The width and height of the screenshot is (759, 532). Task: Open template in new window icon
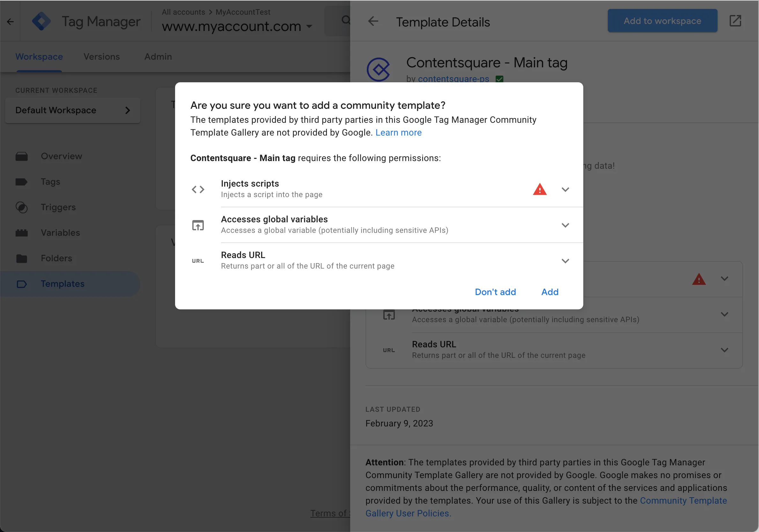coord(735,21)
